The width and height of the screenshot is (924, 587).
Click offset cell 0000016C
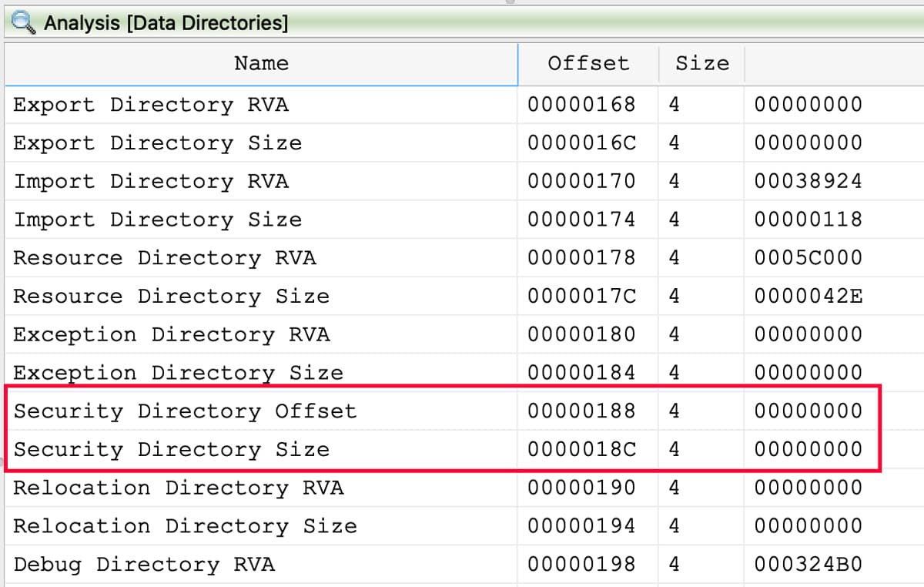tap(581, 143)
